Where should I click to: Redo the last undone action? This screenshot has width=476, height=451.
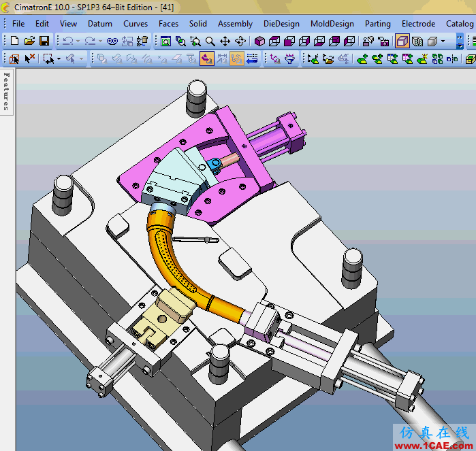90,41
